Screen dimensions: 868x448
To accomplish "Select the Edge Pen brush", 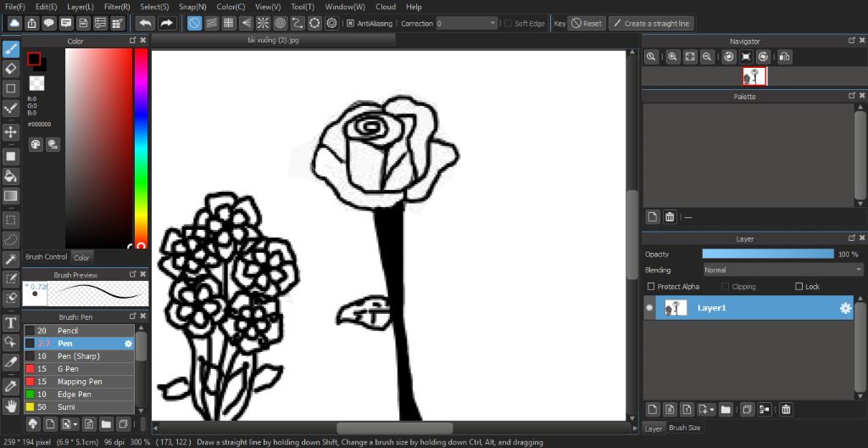I will pos(79,395).
